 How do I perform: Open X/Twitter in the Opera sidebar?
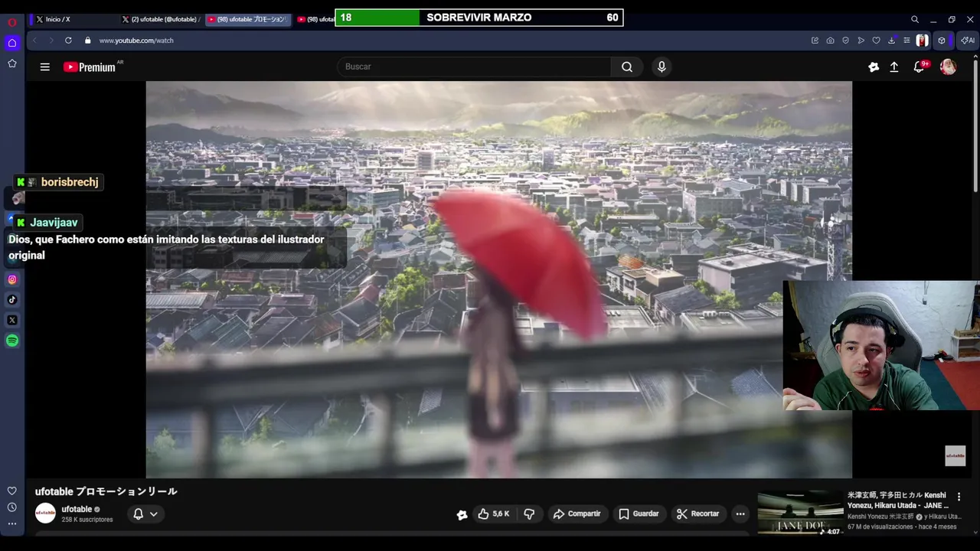click(11, 320)
